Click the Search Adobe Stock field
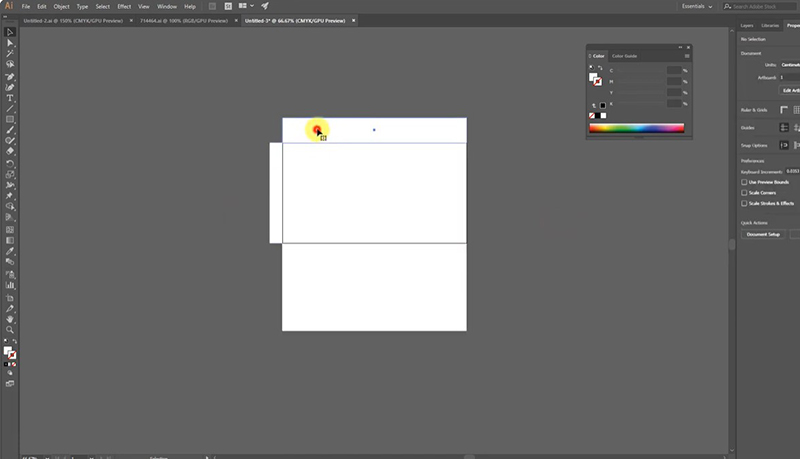The image size is (800, 459). pos(760,6)
